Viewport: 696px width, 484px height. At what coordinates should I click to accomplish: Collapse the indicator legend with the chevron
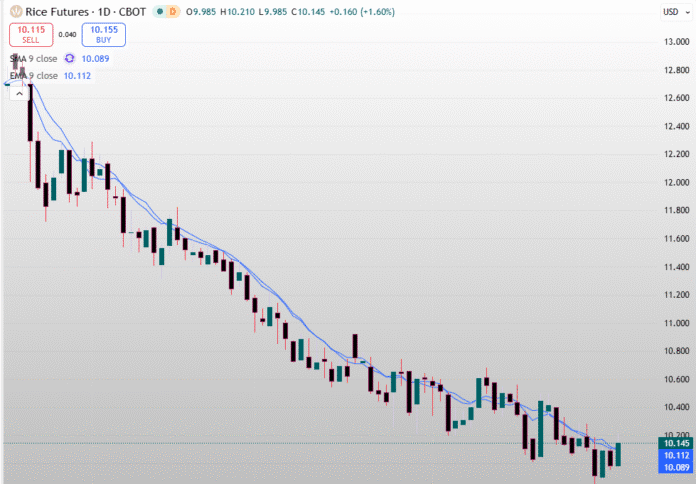coord(18,93)
